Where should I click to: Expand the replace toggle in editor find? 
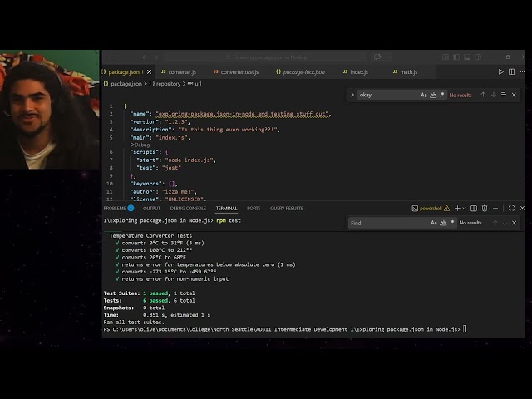coord(352,95)
